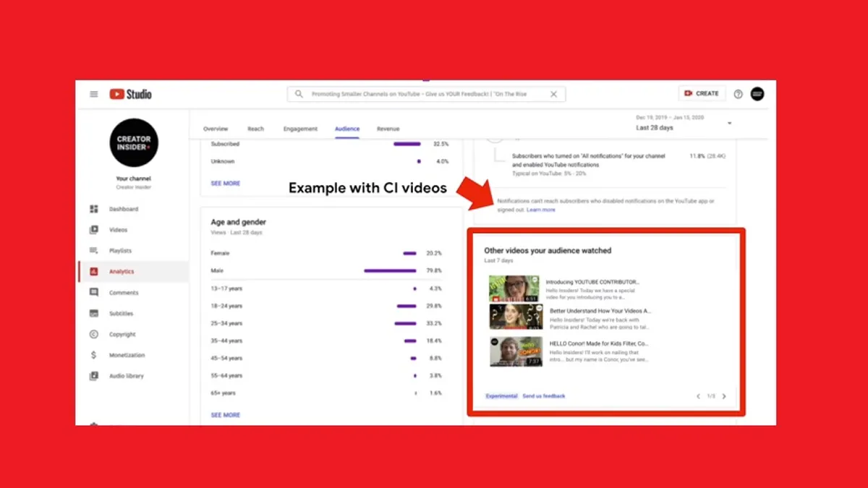Viewport: 868px width, 488px height.
Task: Open the Introducing YOUTUBE CONTRIBUTOR video thumbnail
Action: tap(514, 288)
